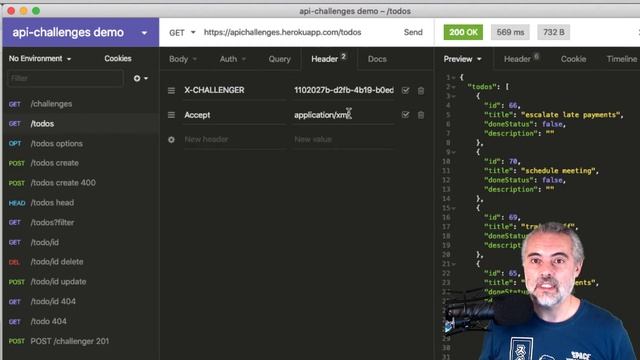Click the X-CHALLENGER header value field
Screen dimensions: 640x360
click(x=344, y=90)
